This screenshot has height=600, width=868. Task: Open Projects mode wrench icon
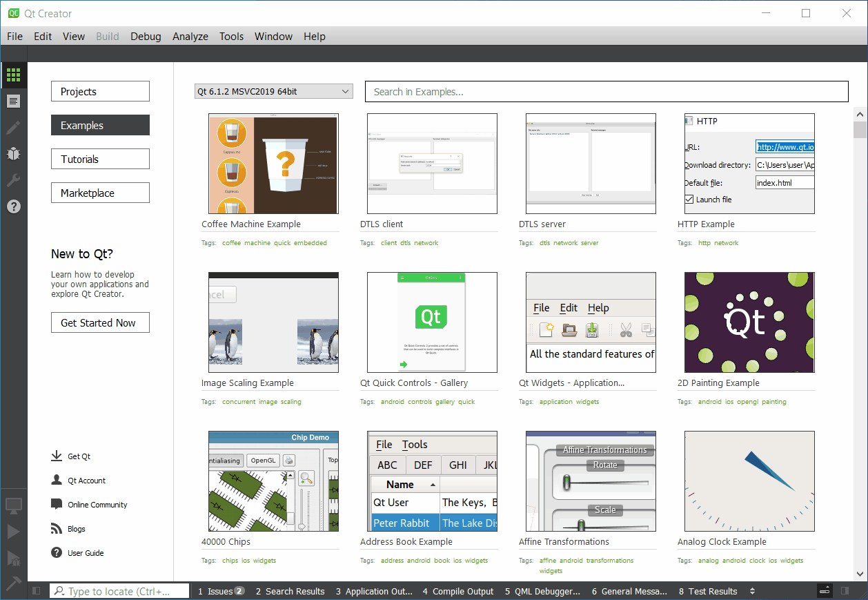(13, 180)
